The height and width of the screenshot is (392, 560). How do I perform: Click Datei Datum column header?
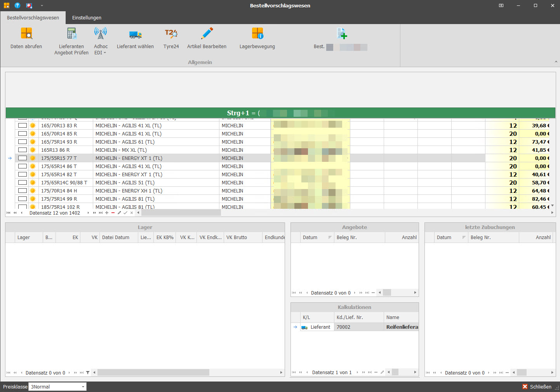[x=118, y=237]
